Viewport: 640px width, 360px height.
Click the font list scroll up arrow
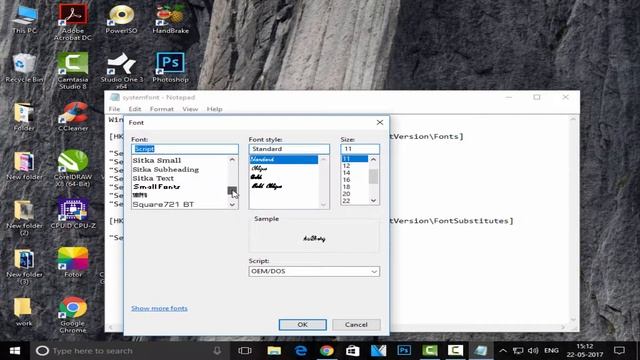pyautogui.click(x=232, y=160)
